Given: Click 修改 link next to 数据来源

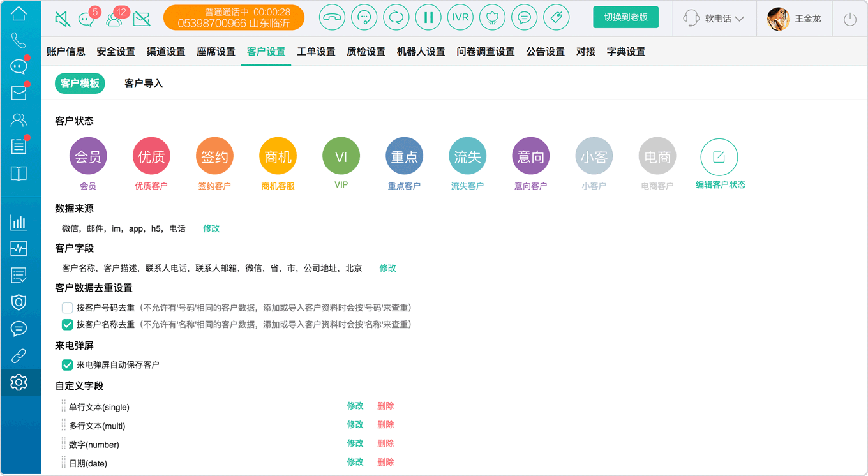Looking at the screenshot, I should pos(211,228).
